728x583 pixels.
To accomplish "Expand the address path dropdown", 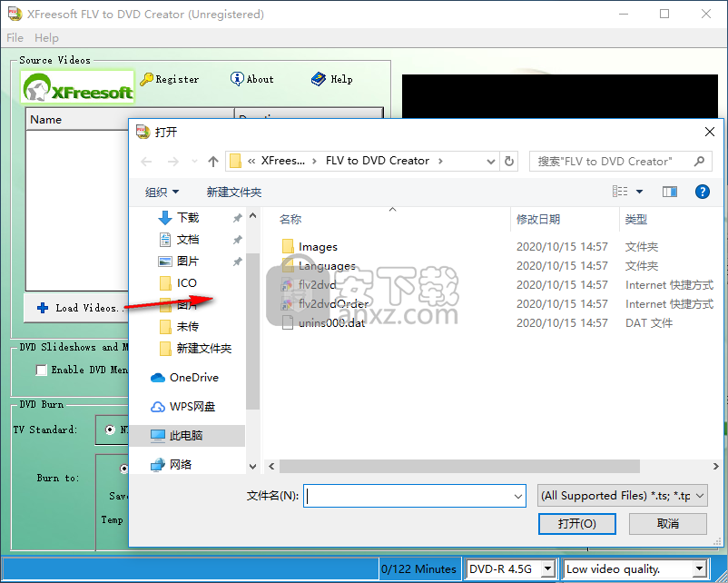I will pyautogui.click(x=491, y=162).
